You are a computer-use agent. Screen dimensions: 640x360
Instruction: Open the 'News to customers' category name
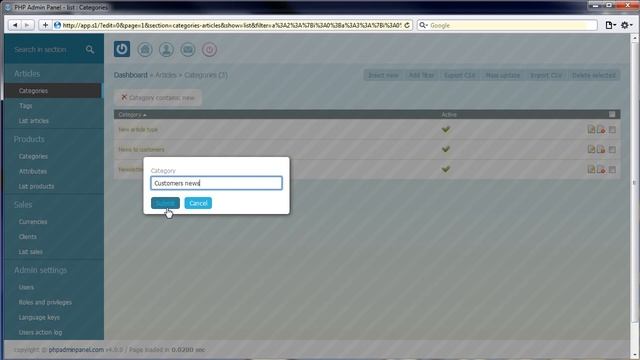pyautogui.click(x=141, y=149)
